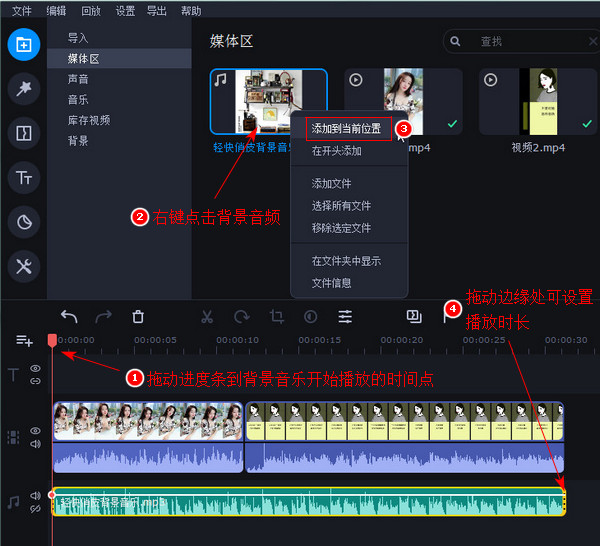Open the 文件 menu

tap(21, 11)
